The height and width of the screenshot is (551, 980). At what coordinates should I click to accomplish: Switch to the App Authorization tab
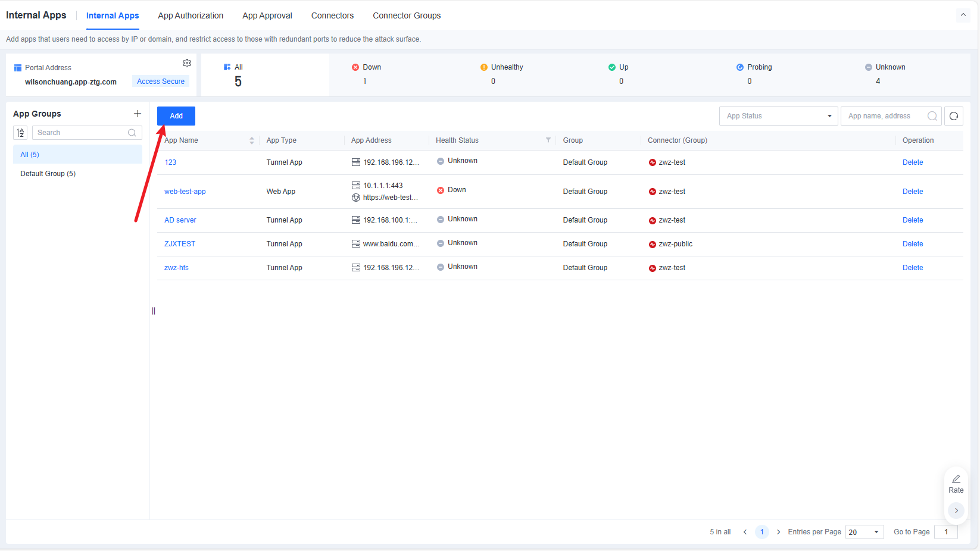coord(191,15)
